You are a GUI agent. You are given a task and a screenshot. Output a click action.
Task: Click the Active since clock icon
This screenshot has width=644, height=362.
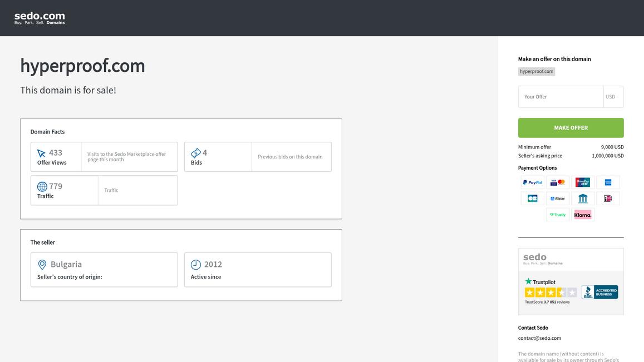pyautogui.click(x=196, y=264)
